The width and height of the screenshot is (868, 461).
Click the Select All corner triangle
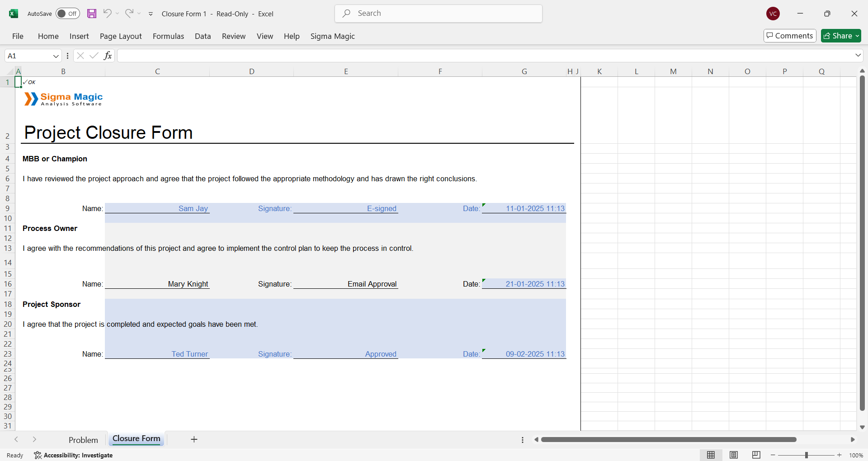coord(10,71)
